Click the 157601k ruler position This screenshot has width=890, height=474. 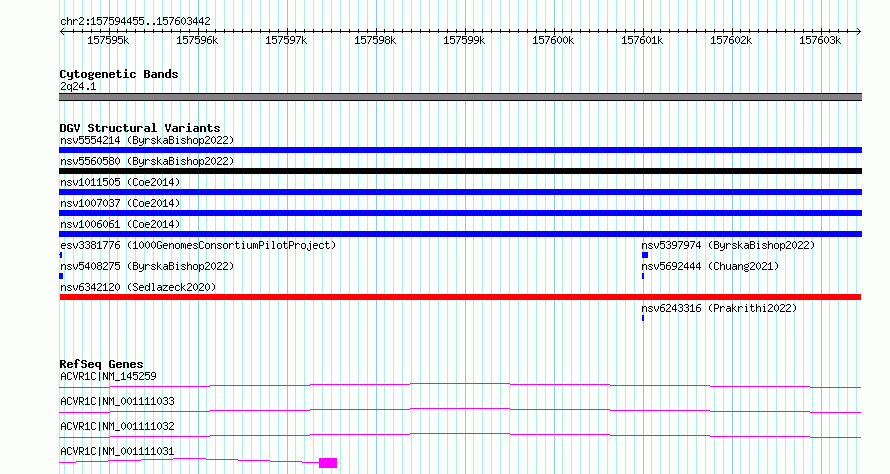pyautogui.click(x=642, y=40)
